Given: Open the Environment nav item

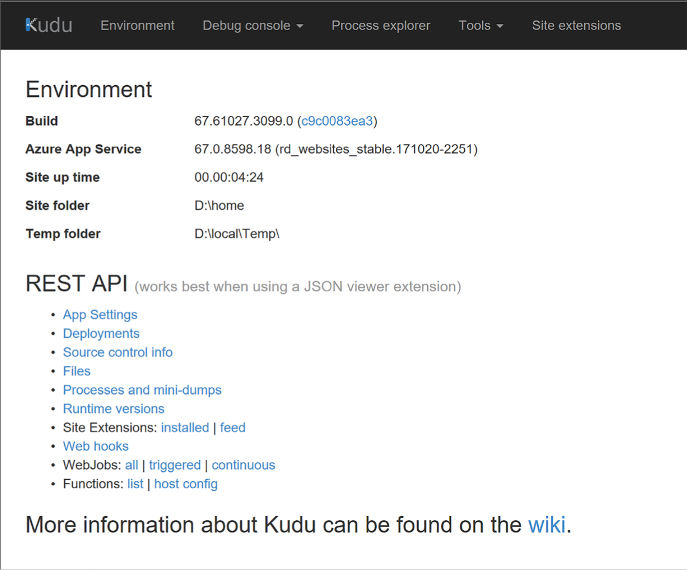Looking at the screenshot, I should pos(137,25).
